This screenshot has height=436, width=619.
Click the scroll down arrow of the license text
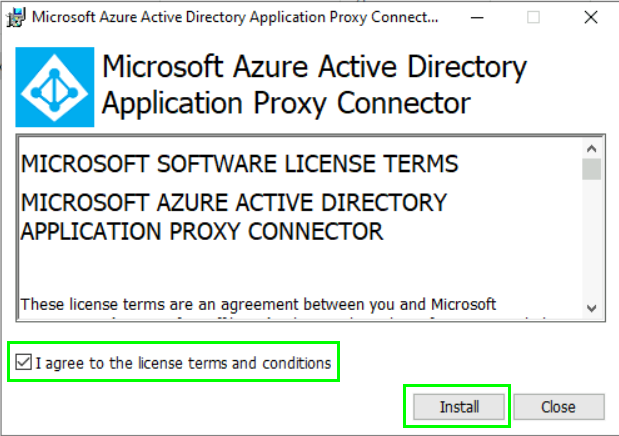pos(592,308)
